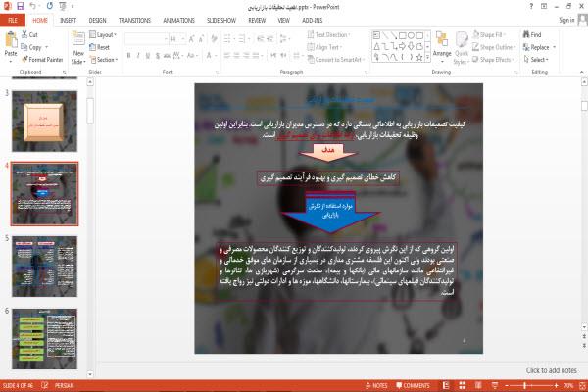This screenshot has width=588, height=392.
Task: Open the Font Color dropdown
Action: (216, 56)
